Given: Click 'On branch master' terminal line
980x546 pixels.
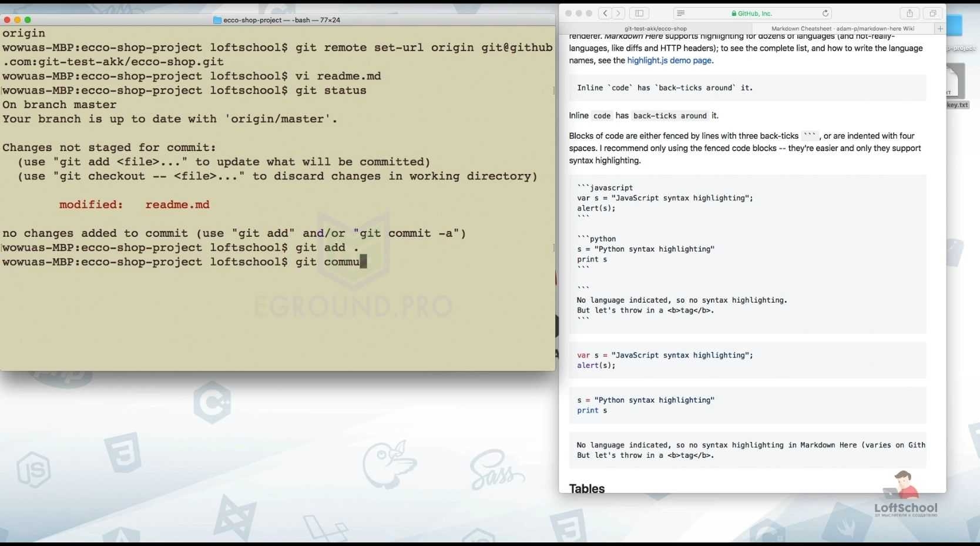Looking at the screenshot, I should click(59, 105).
